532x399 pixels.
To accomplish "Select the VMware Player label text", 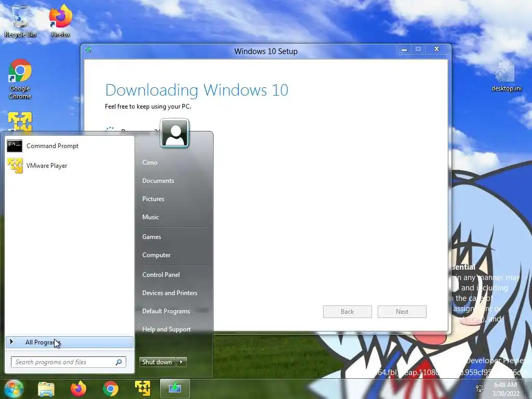I will (47, 166).
